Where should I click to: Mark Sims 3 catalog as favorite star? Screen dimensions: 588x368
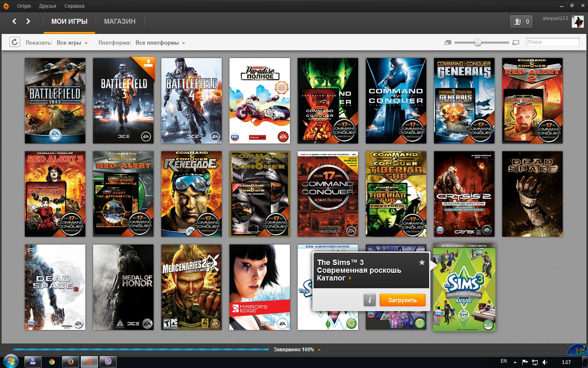click(x=422, y=263)
